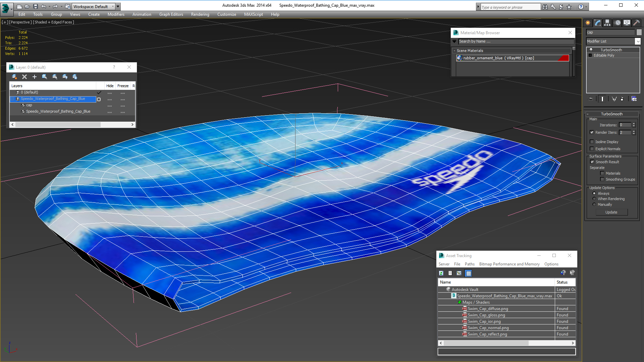644x362 pixels.
Task: Click Create New Layer icon in Layer dialog
Action: (x=14, y=77)
